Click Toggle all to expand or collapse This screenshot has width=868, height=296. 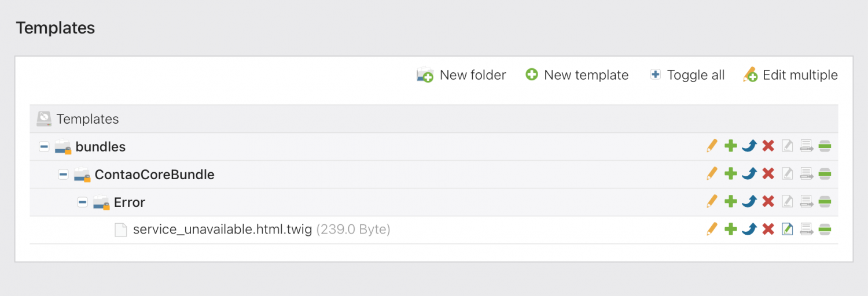click(x=687, y=75)
